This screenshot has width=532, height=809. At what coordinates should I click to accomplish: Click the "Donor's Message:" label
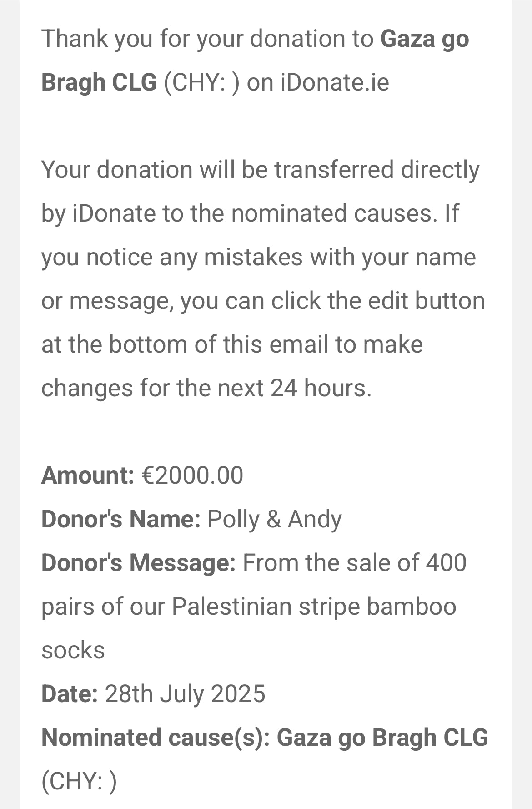138,563
